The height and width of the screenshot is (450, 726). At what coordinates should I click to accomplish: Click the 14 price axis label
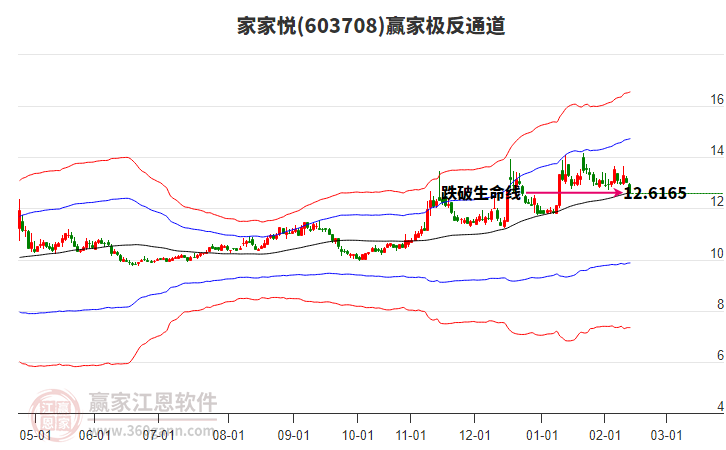(x=717, y=150)
